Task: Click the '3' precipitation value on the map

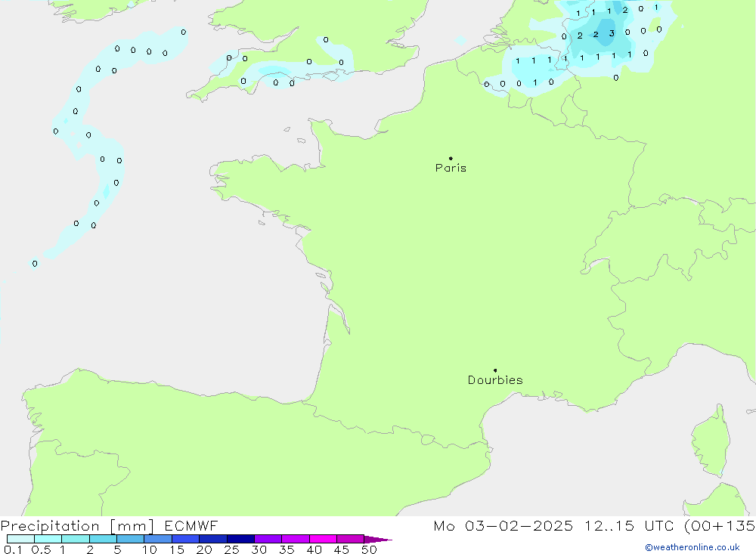Action: tap(612, 33)
